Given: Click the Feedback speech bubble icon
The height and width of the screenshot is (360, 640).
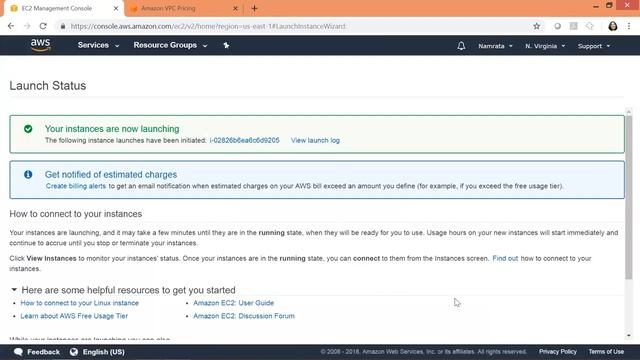Looking at the screenshot, I should 18,352.
